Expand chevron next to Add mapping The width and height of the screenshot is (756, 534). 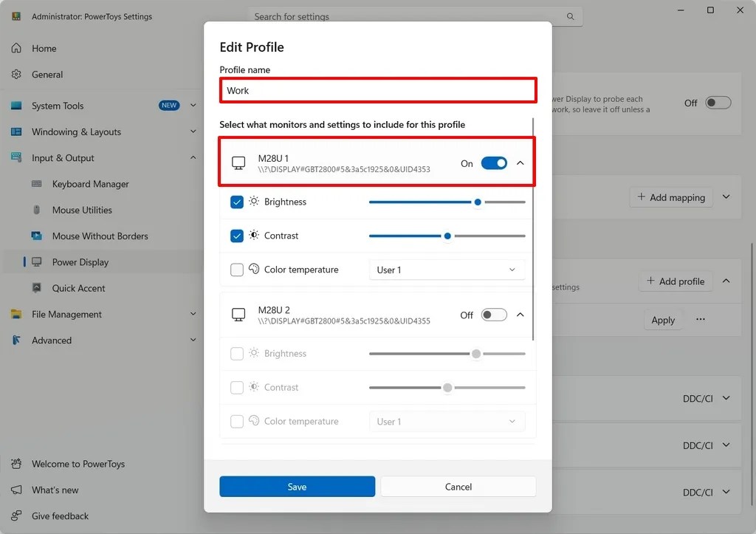click(x=726, y=196)
